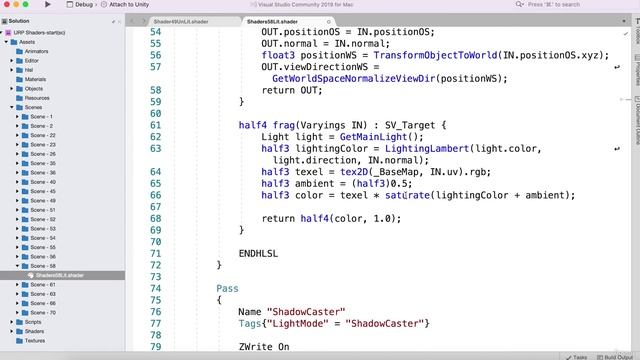Click the word Pass on line 74

point(227,289)
